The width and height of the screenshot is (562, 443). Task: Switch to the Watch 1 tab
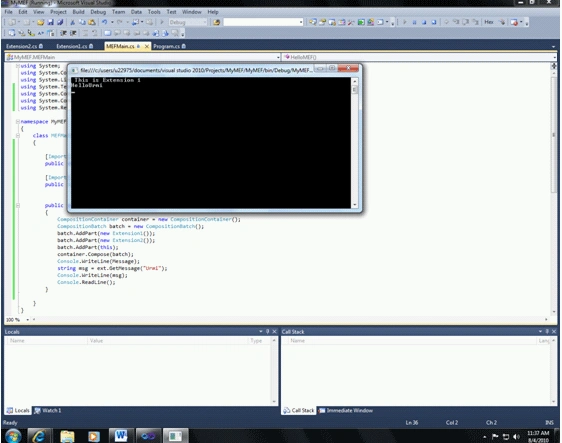click(x=48, y=410)
